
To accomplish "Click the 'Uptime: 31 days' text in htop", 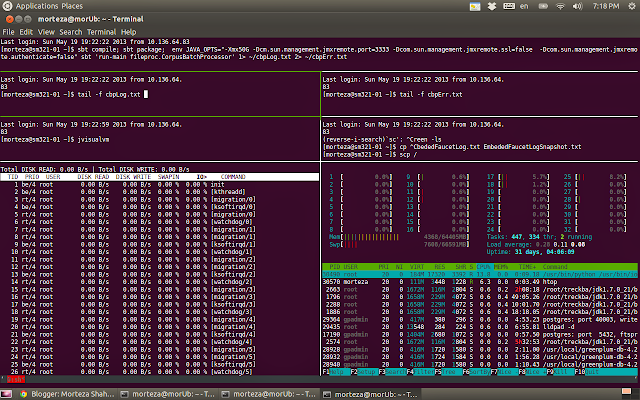I will point(530,252).
